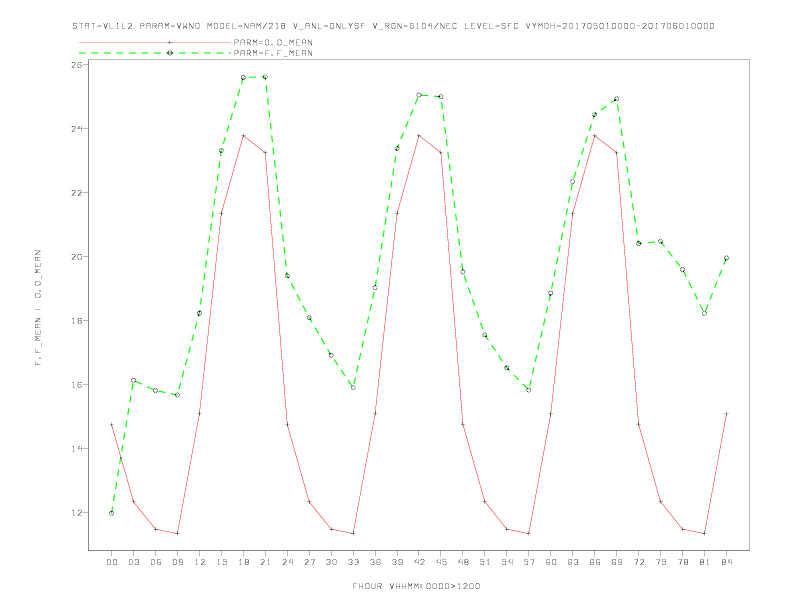Click the x-axis tick label 72

638,562
